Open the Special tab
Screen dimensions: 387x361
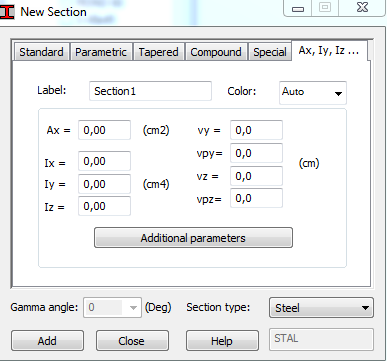tap(270, 52)
